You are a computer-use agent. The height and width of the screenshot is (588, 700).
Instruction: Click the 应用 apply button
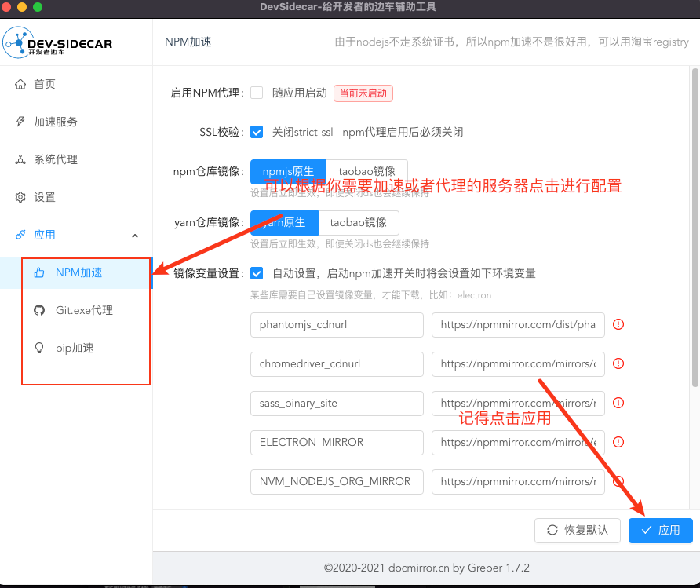pyautogui.click(x=660, y=530)
